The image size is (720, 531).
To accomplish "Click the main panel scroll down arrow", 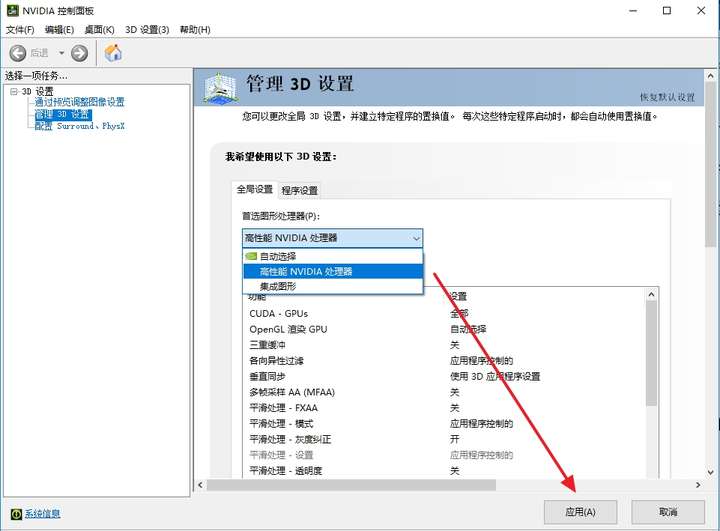I will 711,472.
